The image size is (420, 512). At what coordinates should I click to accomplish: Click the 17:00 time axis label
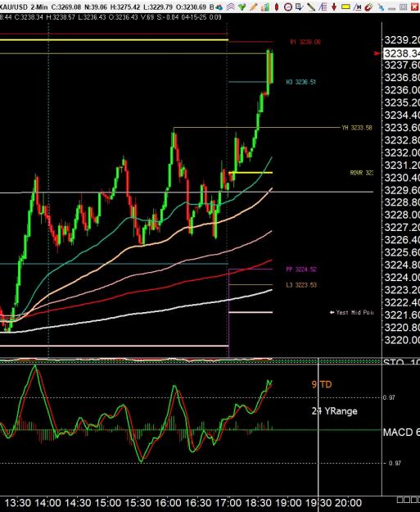pyautogui.click(x=228, y=502)
